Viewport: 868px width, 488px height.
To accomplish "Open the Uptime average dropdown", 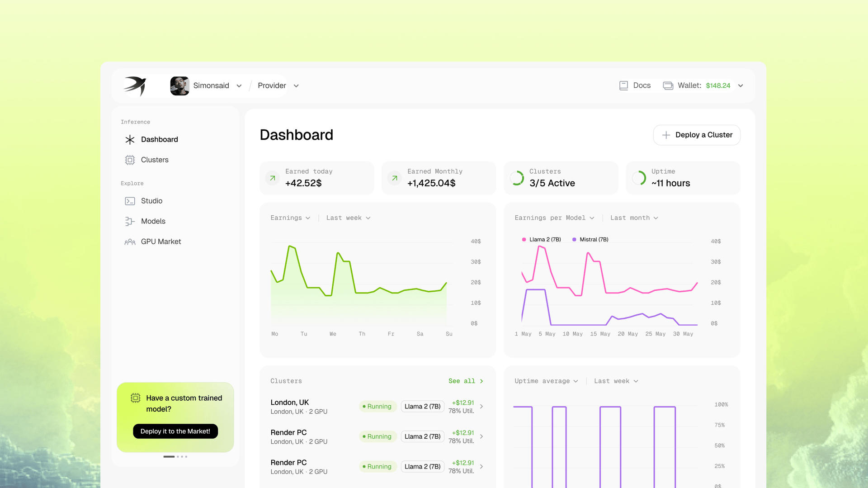I will pos(546,381).
